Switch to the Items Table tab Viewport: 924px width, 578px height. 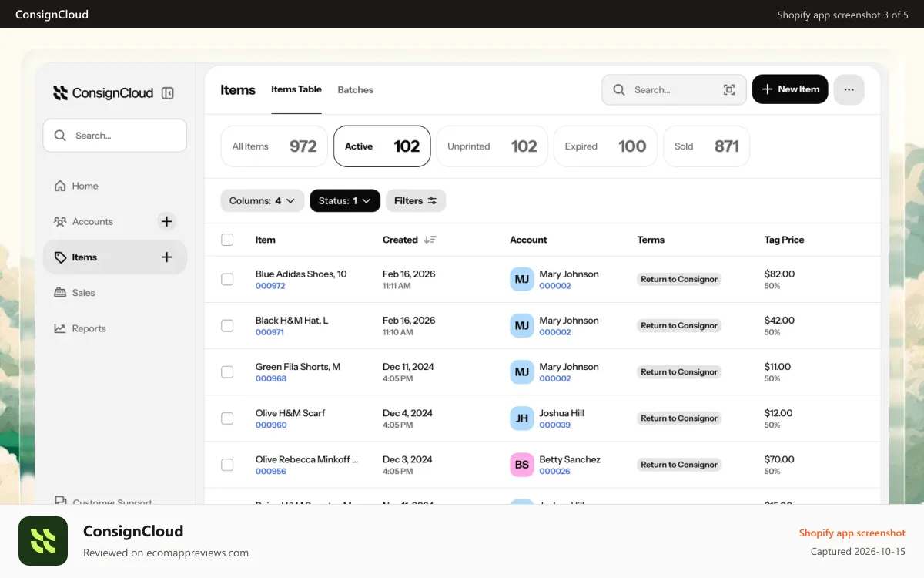coord(296,89)
